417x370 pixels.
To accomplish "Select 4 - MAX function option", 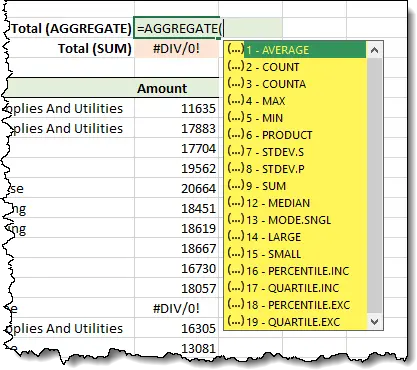I will pos(296,101).
